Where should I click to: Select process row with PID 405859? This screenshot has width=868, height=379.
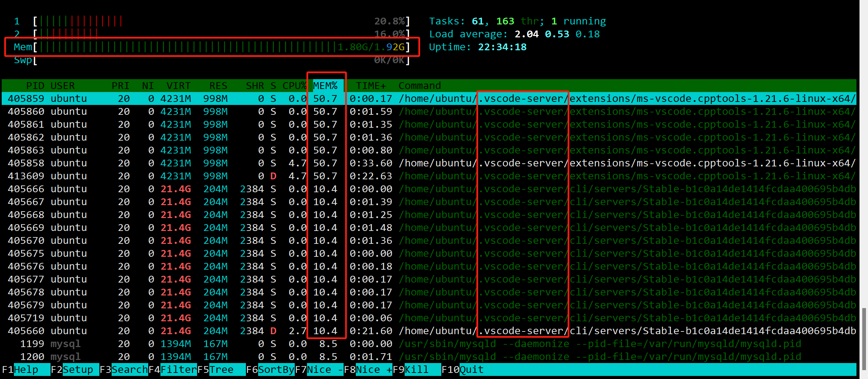[429, 98]
